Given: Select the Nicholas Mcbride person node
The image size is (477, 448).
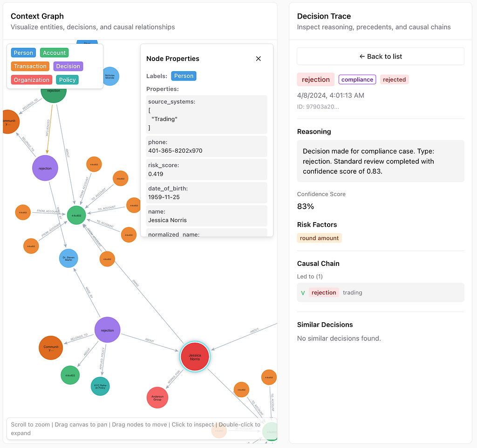Looking at the screenshot, I should pyautogui.click(x=110, y=76).
